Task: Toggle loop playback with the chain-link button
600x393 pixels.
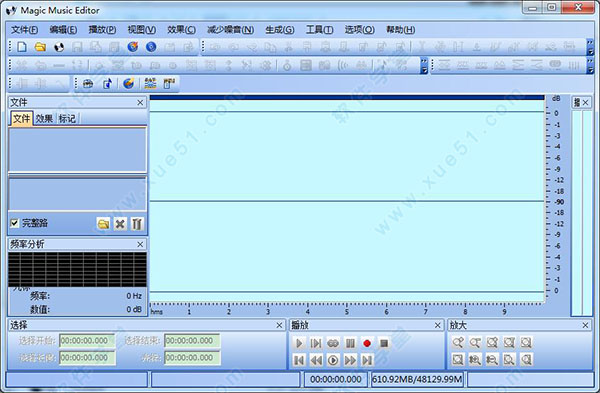Action: [x=333, y=343]
